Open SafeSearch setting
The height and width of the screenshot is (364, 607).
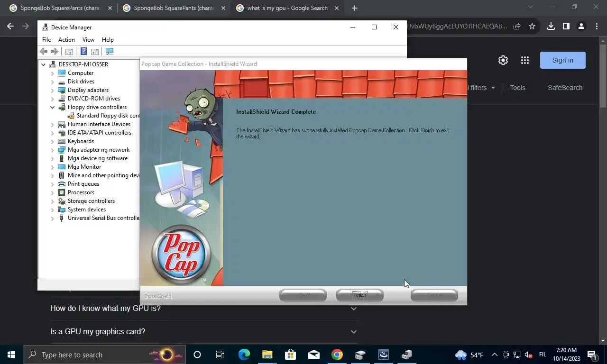click(565, 88)
